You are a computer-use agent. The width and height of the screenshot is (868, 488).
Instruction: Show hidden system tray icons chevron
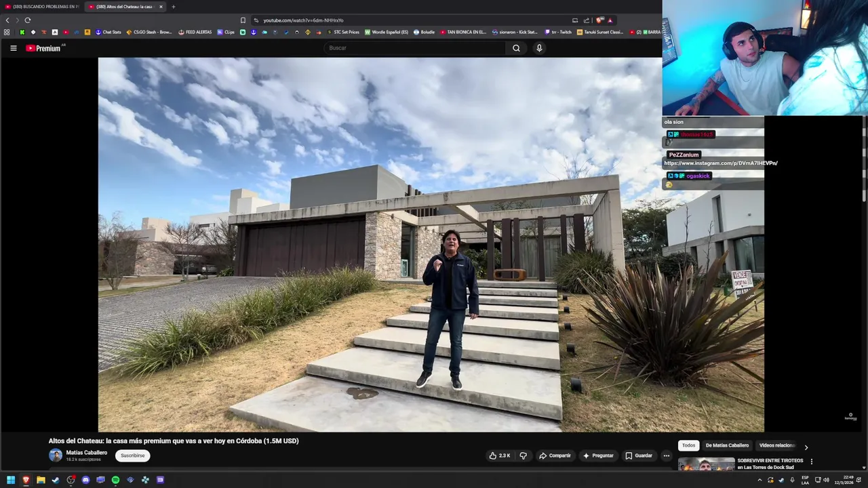point(759,480)
